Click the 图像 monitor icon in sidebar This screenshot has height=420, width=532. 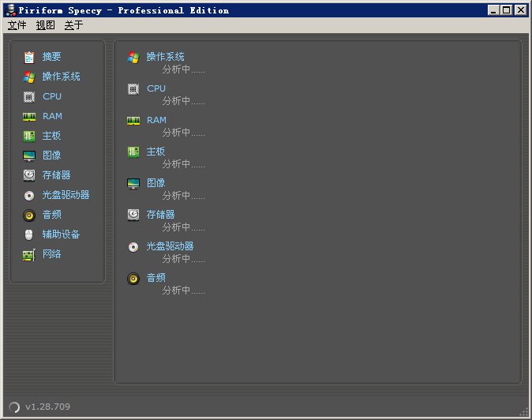(29, 156)
